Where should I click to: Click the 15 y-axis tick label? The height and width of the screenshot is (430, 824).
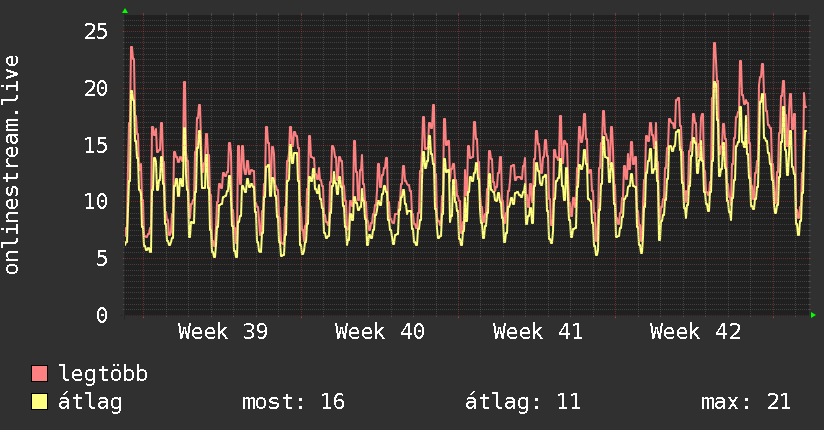(x=96, y=145)
